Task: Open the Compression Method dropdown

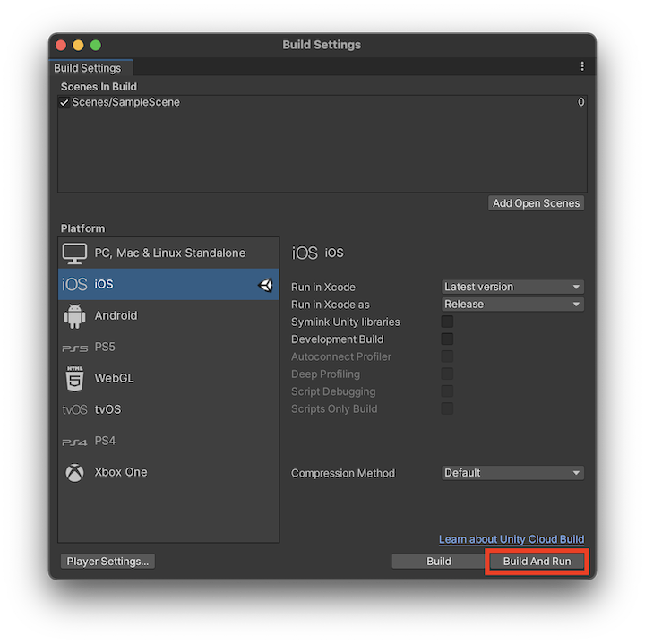Action: (x=512, y=473)
